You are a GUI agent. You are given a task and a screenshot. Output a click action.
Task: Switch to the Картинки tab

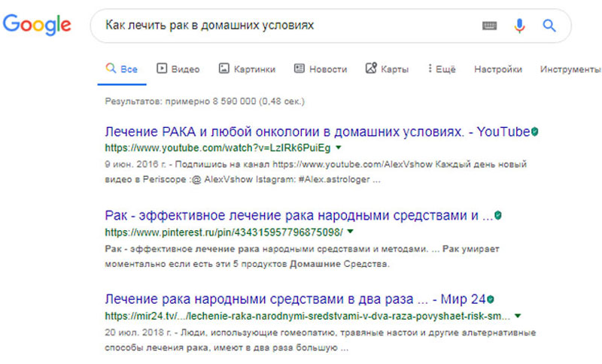248,69
